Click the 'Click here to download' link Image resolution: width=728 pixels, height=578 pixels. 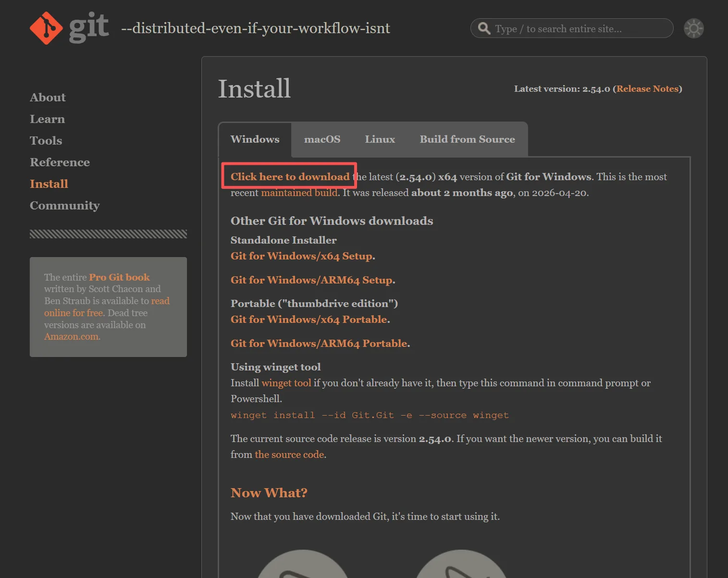pos(290,177)
